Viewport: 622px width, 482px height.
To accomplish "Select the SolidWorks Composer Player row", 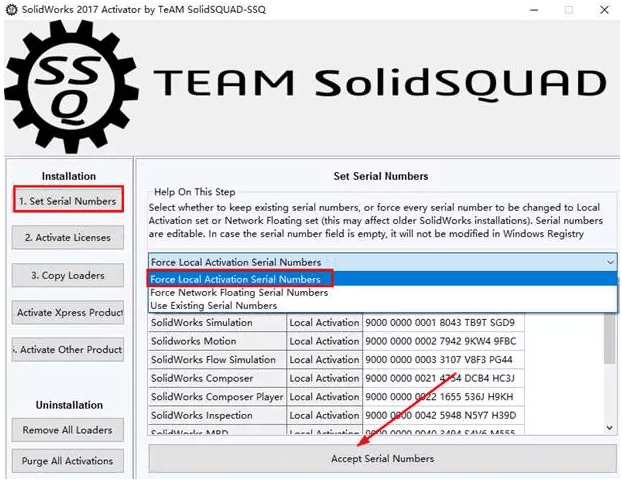I will [216, 397].
